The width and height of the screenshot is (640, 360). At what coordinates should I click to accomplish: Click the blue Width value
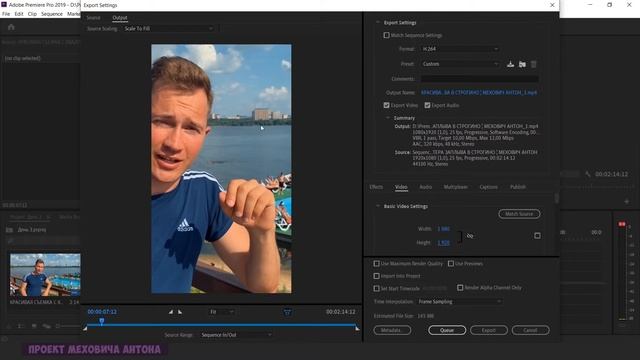443,229
